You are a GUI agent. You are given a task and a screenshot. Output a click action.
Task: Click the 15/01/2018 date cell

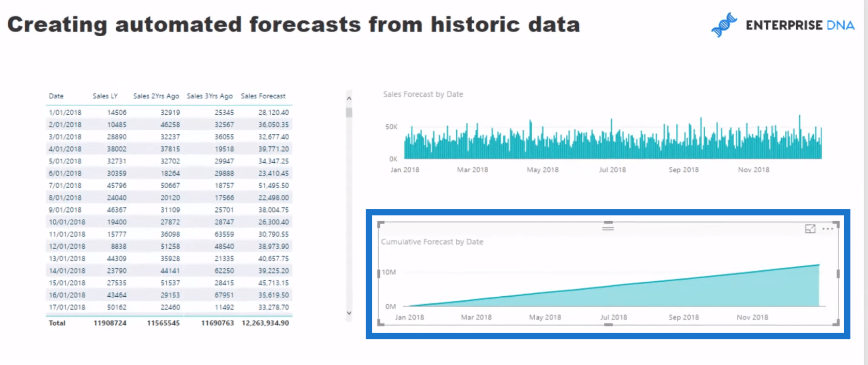pyautogui.click(x=67, y=283)
